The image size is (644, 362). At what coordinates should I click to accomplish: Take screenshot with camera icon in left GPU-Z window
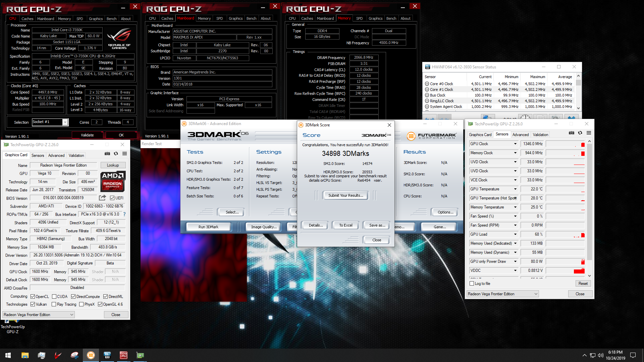pos(107,154)
